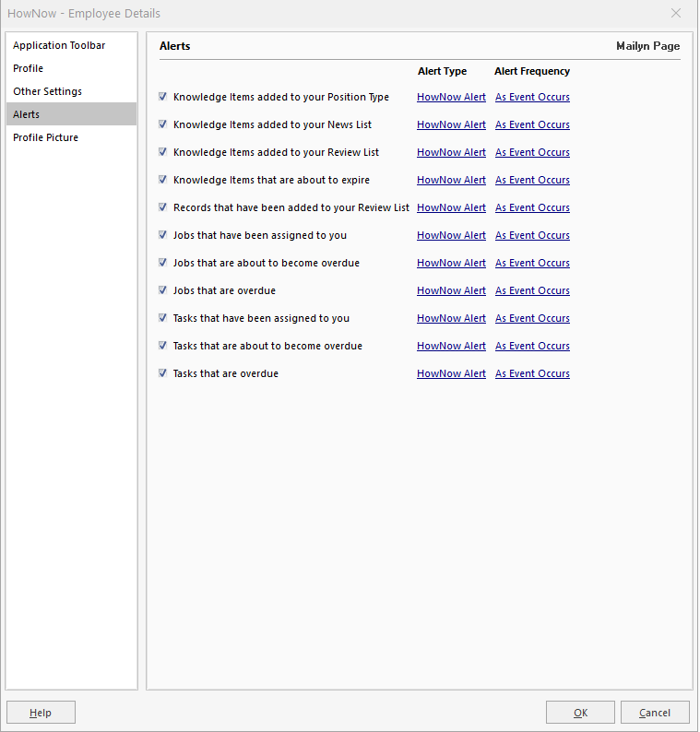Change frequency for Tasks assigned to you
The height and width of the screenshot is (732, 700).
(532, 318)
